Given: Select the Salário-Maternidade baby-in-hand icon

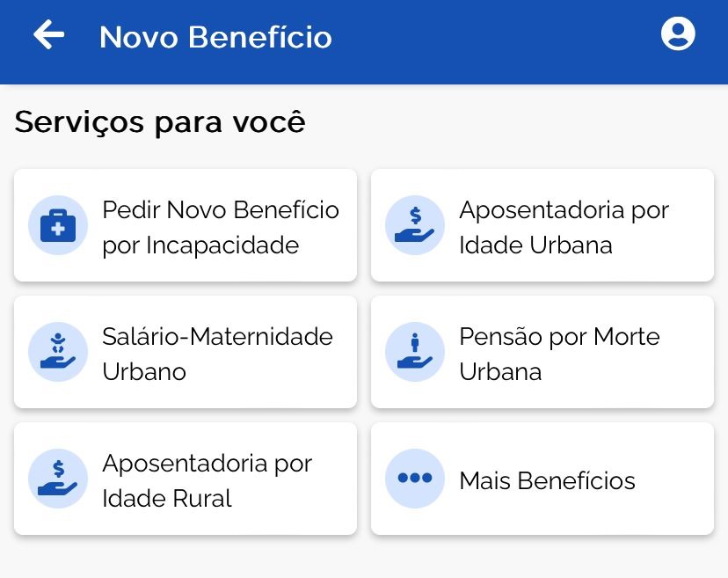Looking at the screenshot, I should click(58, 352).
